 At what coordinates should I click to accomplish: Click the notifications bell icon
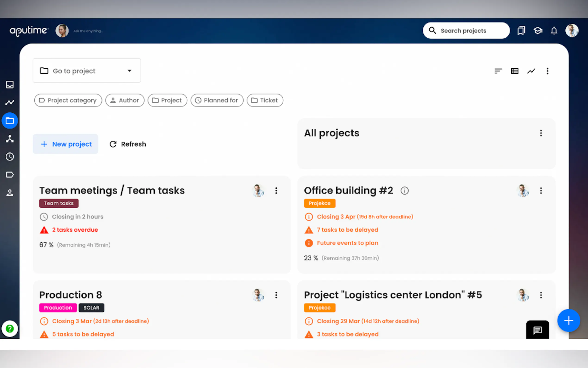[554, 31]
